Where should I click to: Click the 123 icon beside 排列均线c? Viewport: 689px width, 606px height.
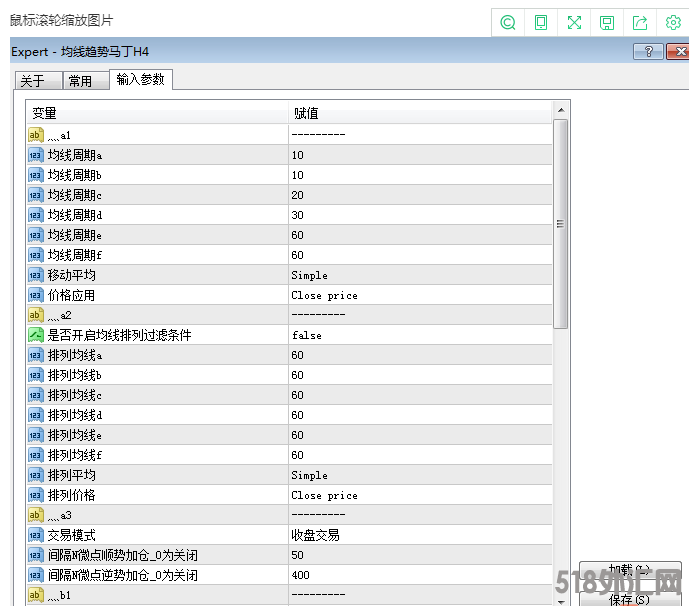36,395
